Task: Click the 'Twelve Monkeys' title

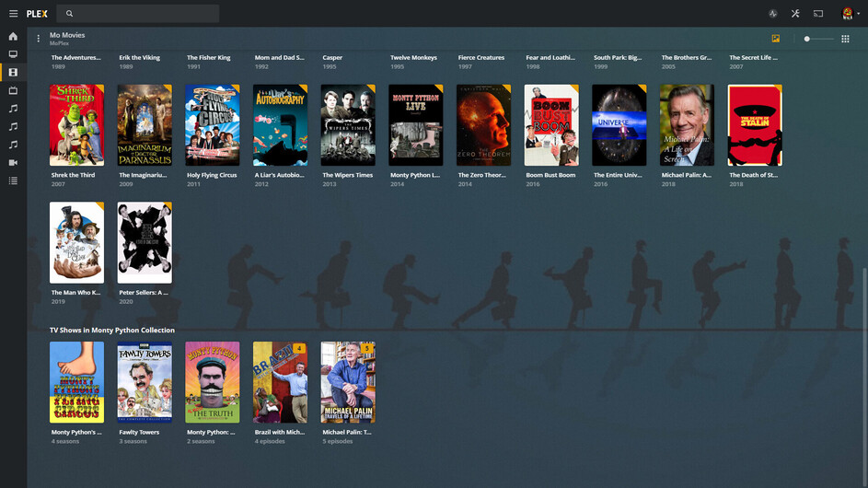Action: (x=413, y=58)
